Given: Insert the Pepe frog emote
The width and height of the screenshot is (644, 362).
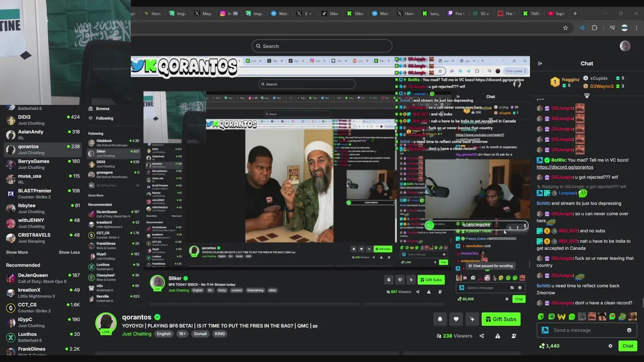Looking at the screenshot, I should [622, 317].
